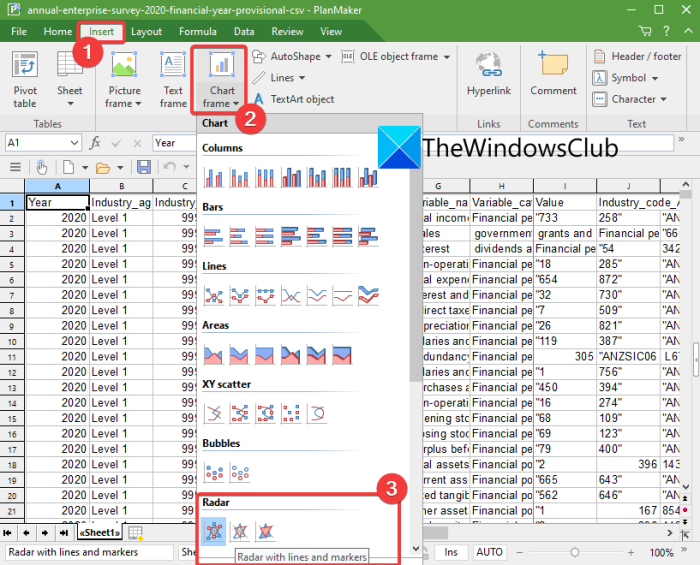700x565 pixels.
Task: Collapse the ribbon with the chevron
Action: (688, 31)
